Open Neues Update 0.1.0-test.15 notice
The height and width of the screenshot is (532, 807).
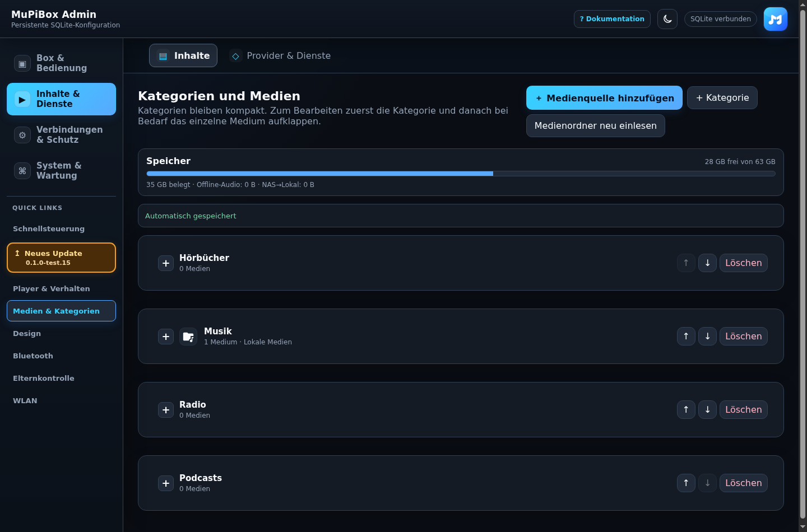click(x=62, y=258)
